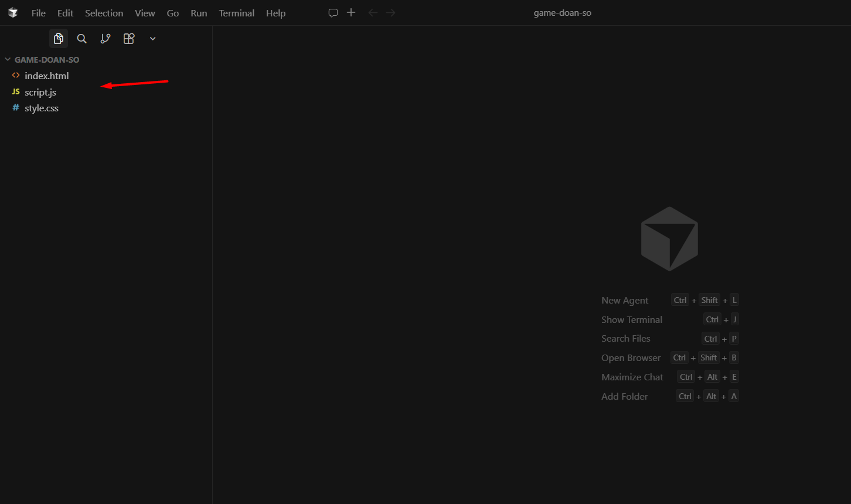The height and width of the screenshot is (504, 851).
Task: Open the Terminal menu
Action: [x=237, y=13]
